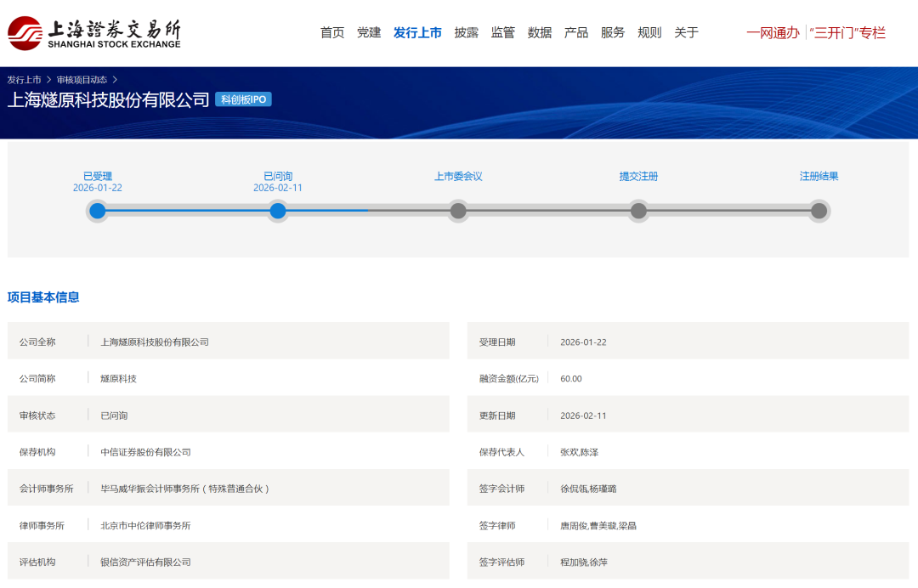Click signing accountants 徐侃瓴,杨瑾璐
The image size is (918, 588).
(x=588, y=489)
